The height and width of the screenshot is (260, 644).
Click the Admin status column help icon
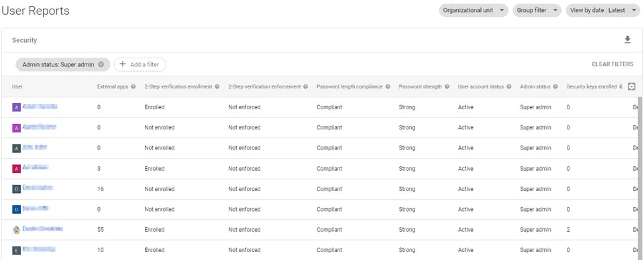pos(555,87)
